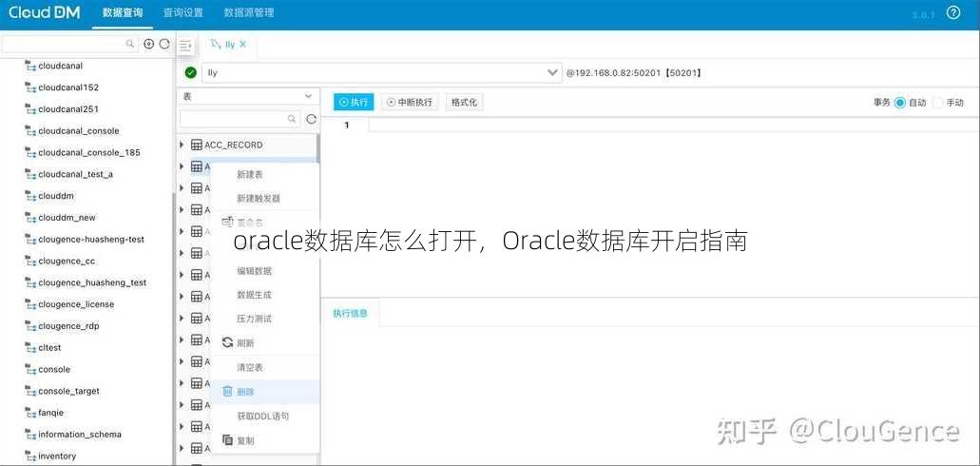
Task: Click the schema icon beside cloudcanal152
Action: click(x=30, y=87)
